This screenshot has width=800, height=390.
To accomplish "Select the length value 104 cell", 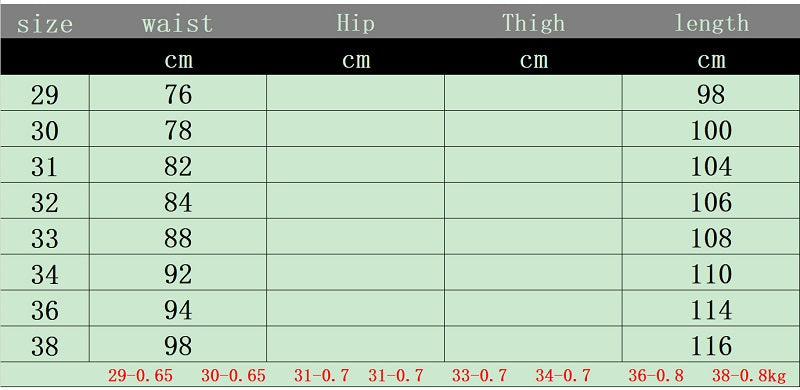I will 711,165.
